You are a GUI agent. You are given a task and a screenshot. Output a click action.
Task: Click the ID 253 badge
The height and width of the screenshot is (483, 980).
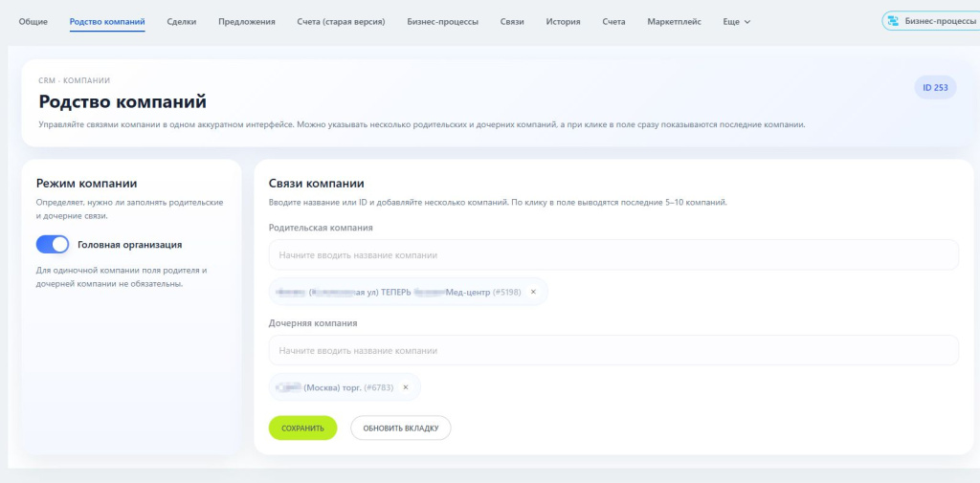click(935, 87)
